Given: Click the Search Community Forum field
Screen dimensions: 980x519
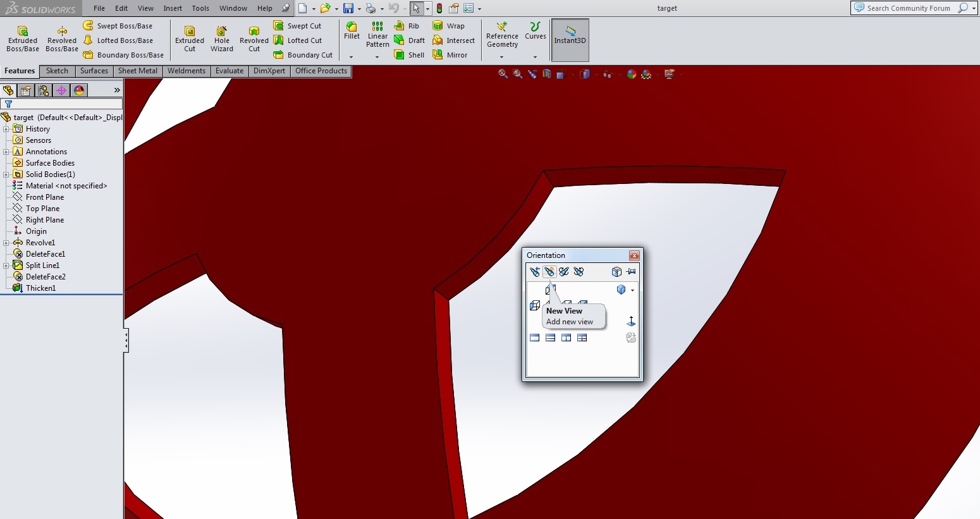Looking at the screenshot, I should [x=908, y=8].
